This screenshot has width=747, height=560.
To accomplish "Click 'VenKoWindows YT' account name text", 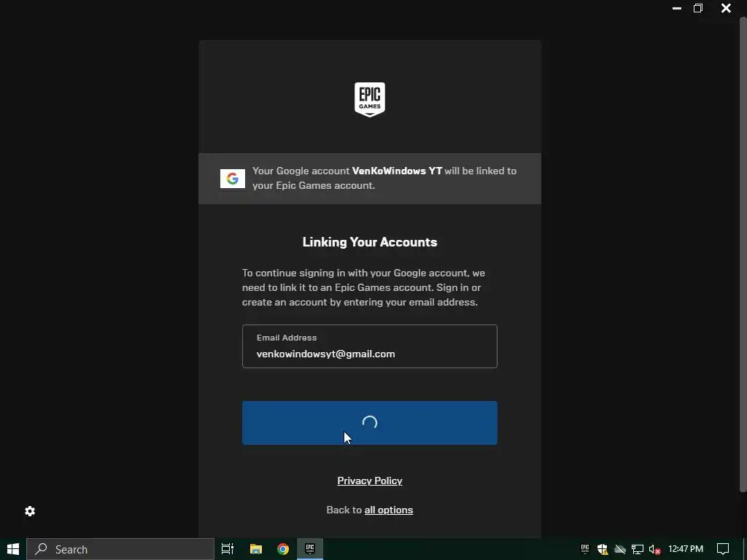I will (397, 171).
